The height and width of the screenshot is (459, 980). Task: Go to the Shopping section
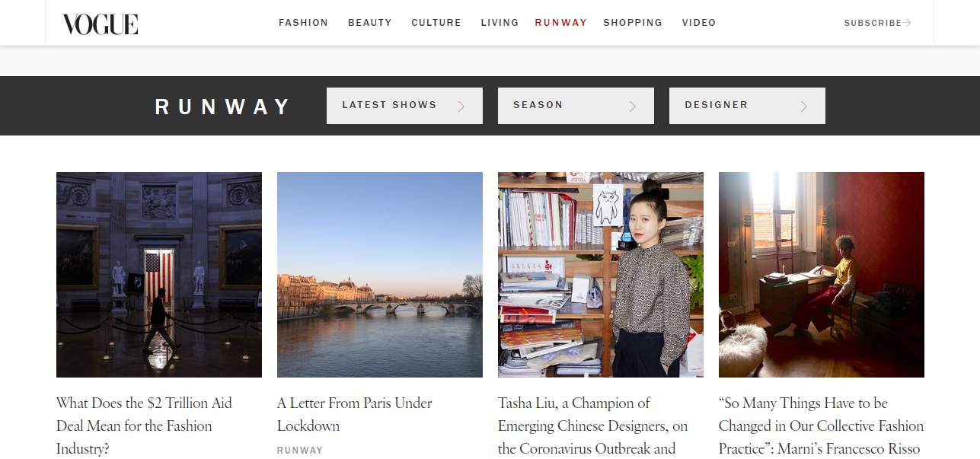633,23
